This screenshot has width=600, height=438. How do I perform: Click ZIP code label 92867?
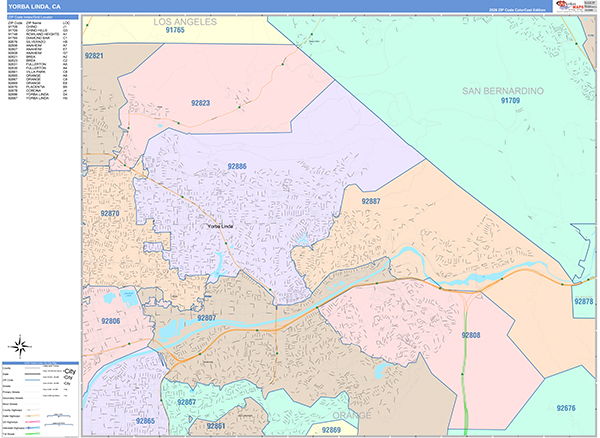186,402
